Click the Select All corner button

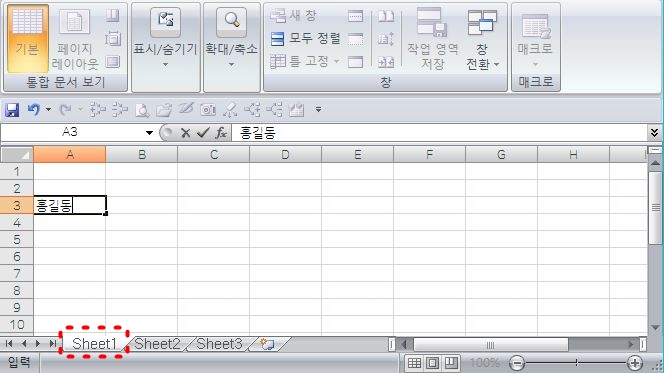coord(17,155)
